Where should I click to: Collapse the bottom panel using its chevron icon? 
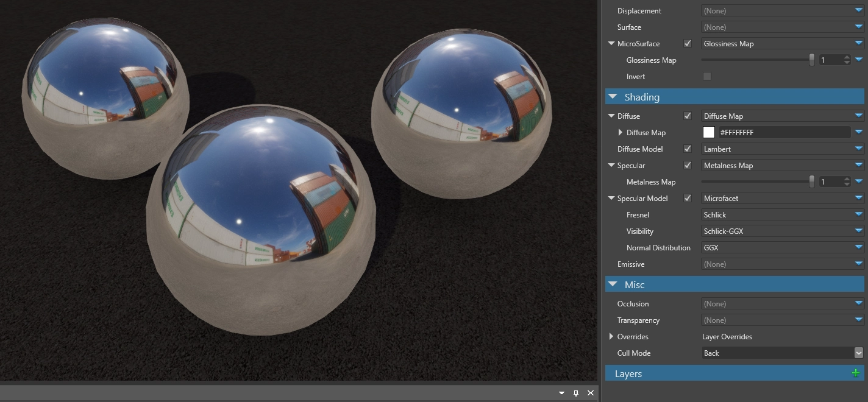561,393
